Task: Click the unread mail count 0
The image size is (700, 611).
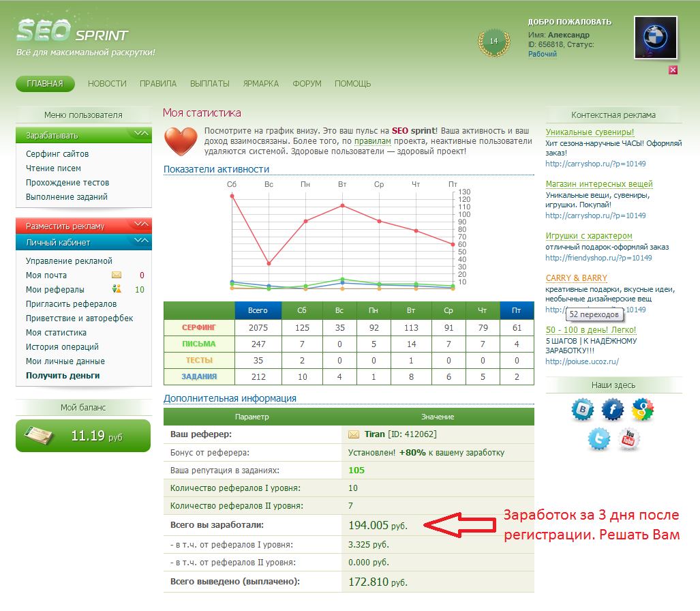Action: 142,275
